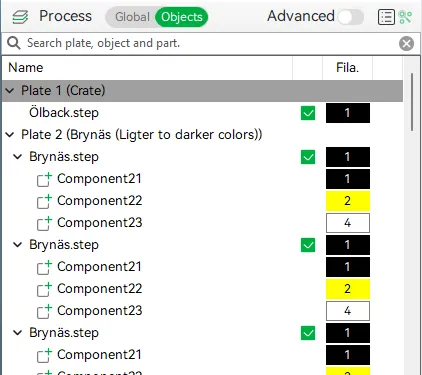Image resolution: width=422 pixels, height=375 pixels.
Task: Click the Fila. column header
Action: pyautogui.click(x=347, y=68)
